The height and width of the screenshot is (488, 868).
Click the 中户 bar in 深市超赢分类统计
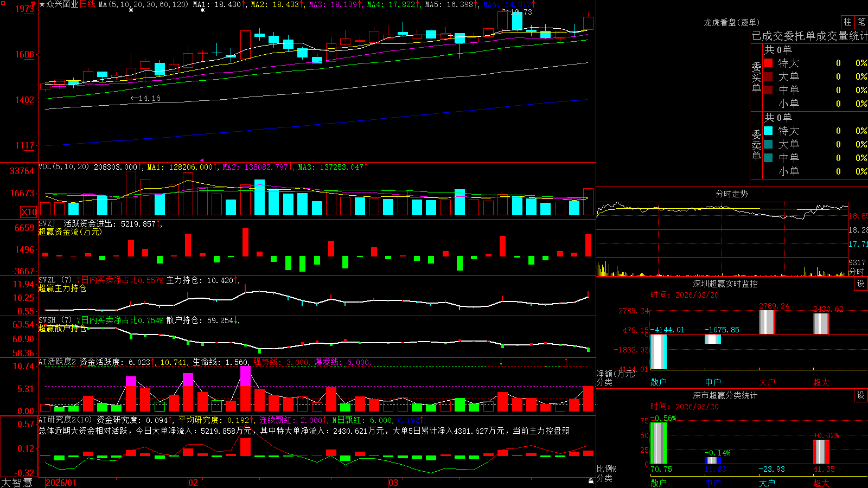coord(713,460)
